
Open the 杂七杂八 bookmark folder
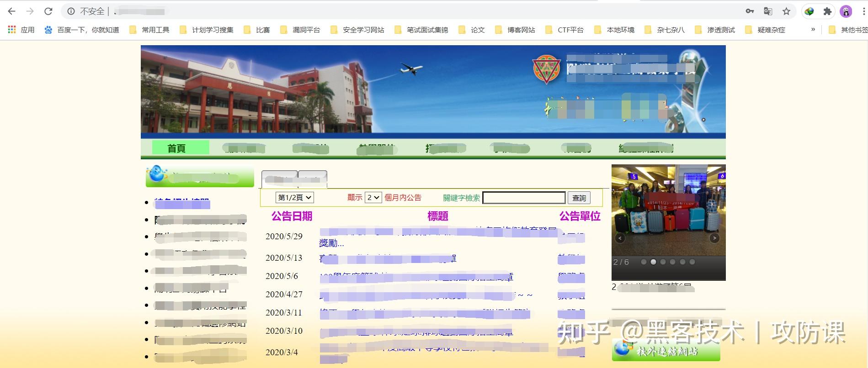click(665, 30)
